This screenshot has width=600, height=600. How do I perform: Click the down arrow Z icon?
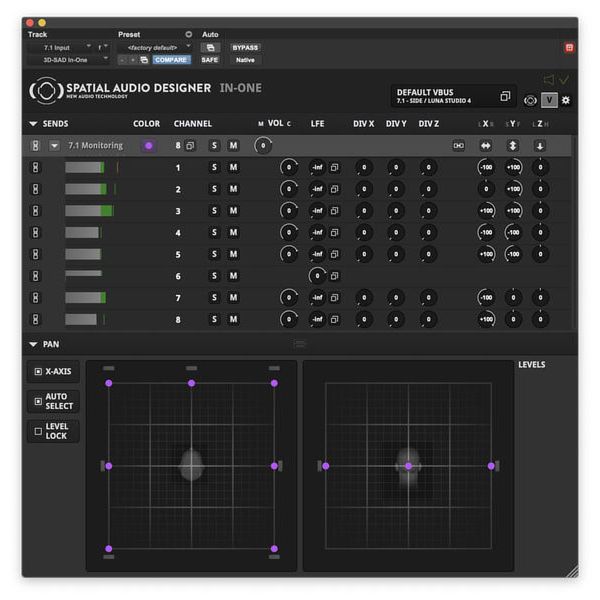point(540,145)
